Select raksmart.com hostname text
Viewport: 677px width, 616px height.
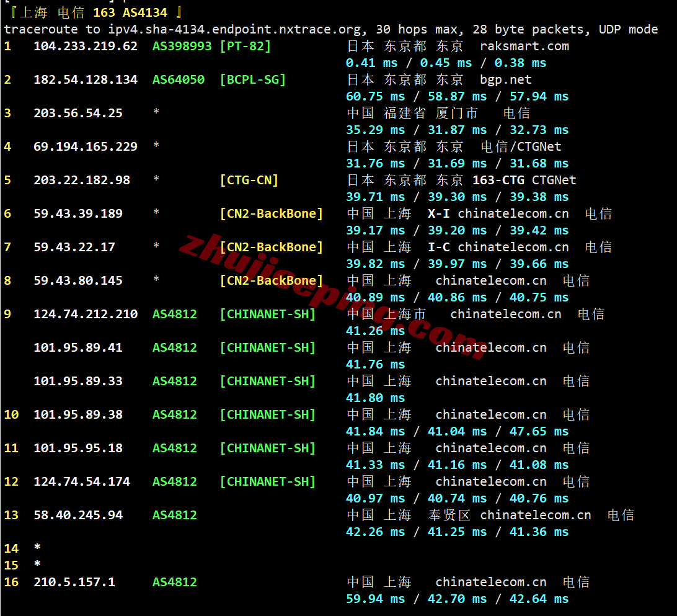coord(524,47)
